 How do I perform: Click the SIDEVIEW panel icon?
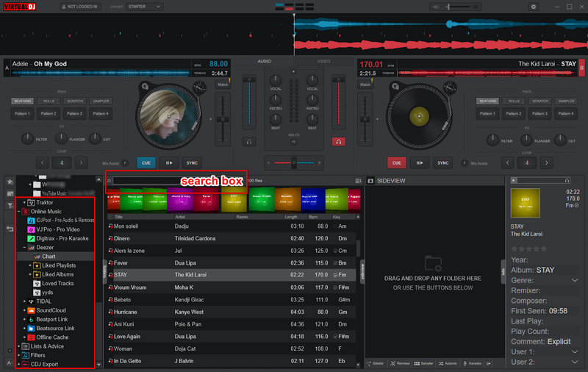[370, 181]
